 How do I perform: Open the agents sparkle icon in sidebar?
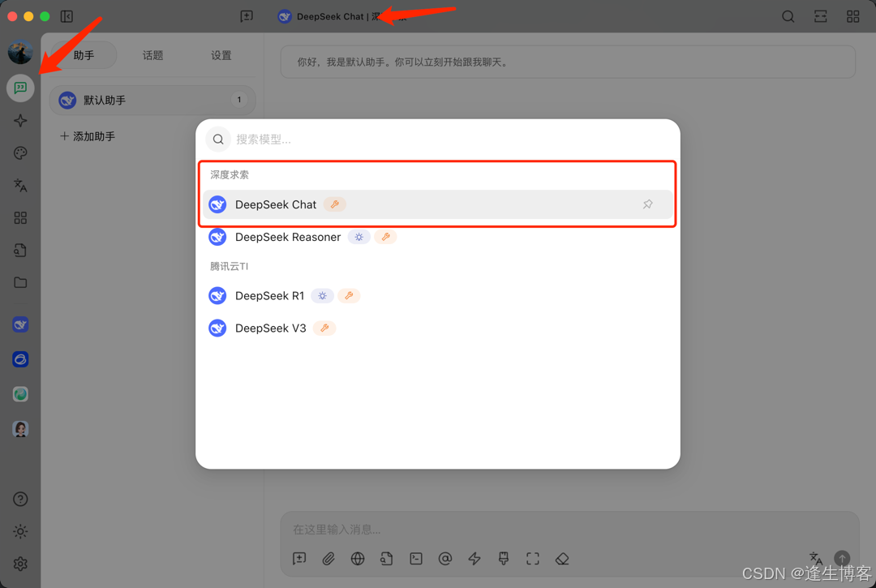20,121
